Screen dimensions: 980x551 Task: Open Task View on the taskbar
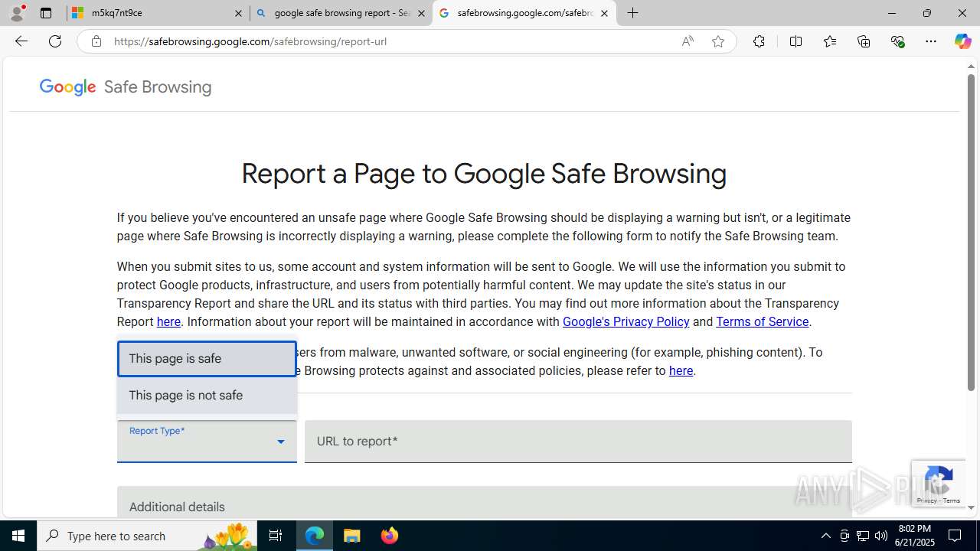(x=276, y=536)
